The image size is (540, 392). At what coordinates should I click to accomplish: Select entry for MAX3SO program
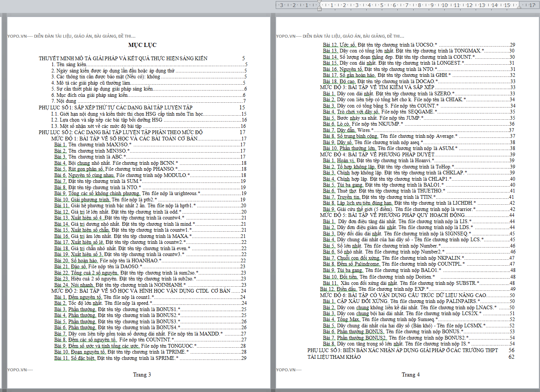point(150,144)
